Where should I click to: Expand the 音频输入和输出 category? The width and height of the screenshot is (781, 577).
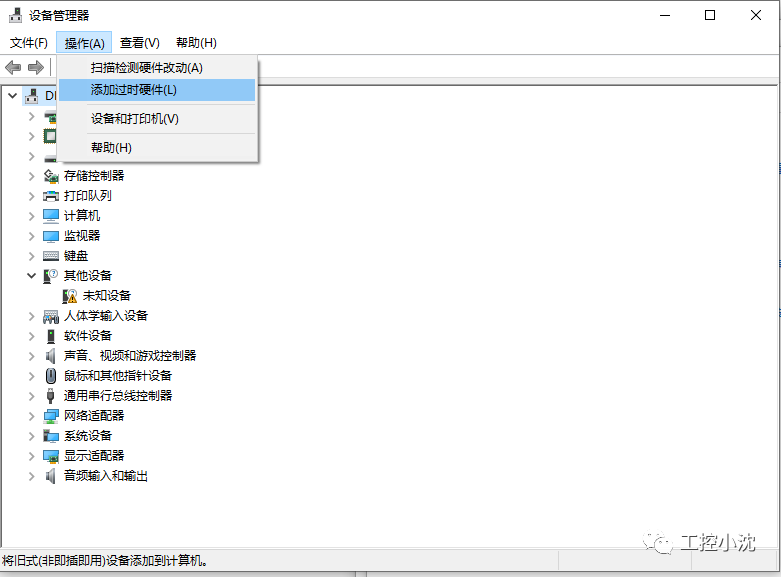click(31, 476)
